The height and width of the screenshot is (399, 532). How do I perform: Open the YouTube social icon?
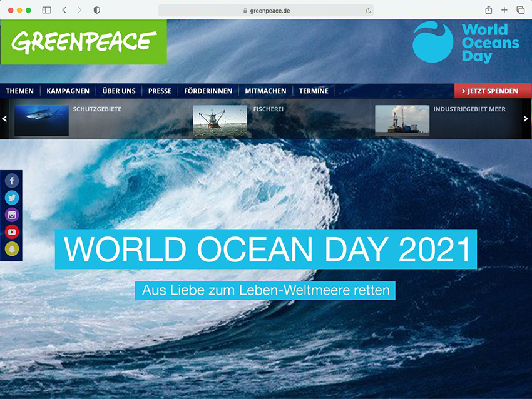(x=12, y=232)
